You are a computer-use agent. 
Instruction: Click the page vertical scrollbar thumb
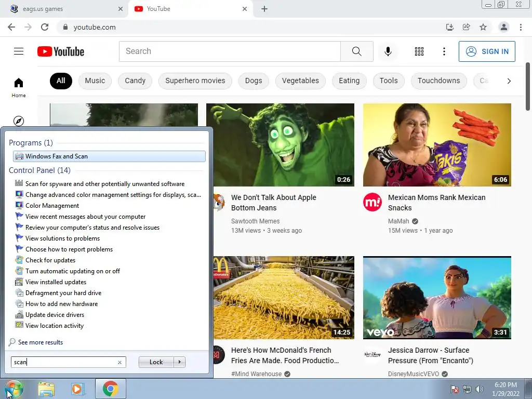point(528,86)
